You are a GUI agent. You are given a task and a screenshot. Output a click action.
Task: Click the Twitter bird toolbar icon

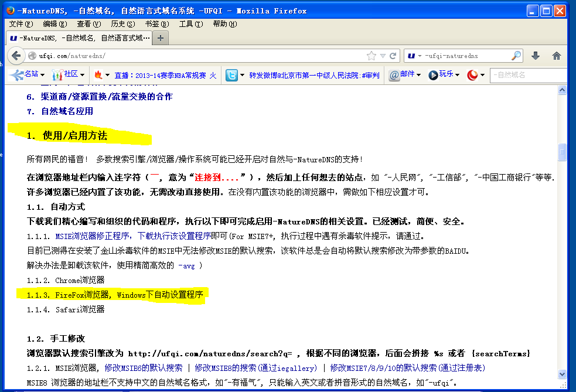(232, 75)
